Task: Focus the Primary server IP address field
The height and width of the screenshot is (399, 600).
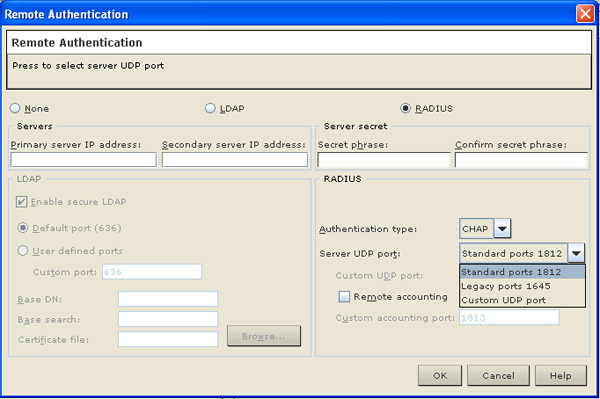Action: click(84, 160)
